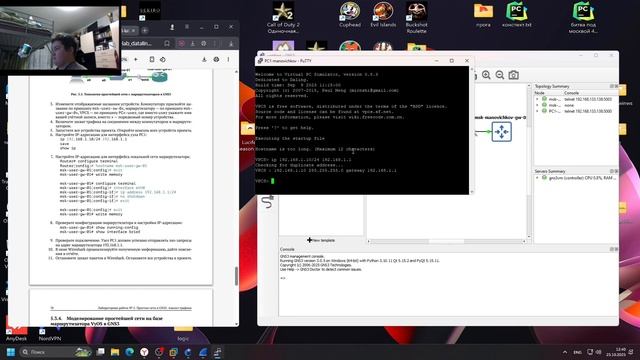Expand the PC1 node row in Topology Summary
Viewport: 640px width, 360px height.
tap(537, 111)
